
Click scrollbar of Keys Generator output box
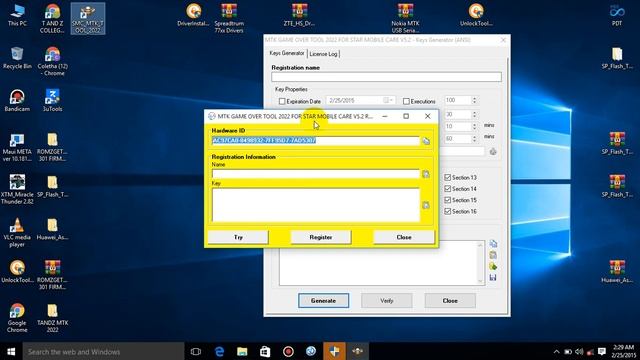pyautogui.click(x=480, y=263)
